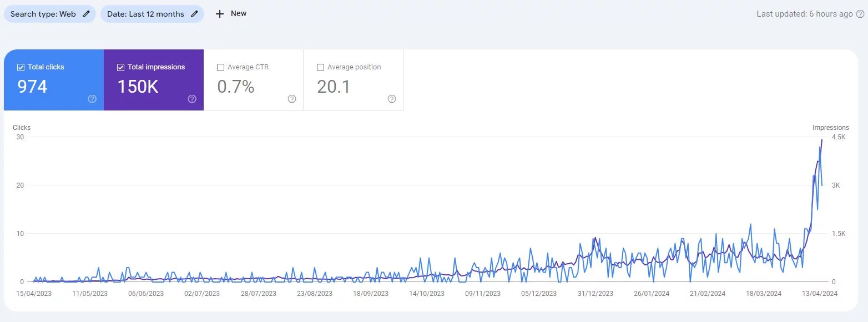This screenshot has width=868, height=322.
Task: Click the 13/04/2024 date label
Action: tap(820, 294)
